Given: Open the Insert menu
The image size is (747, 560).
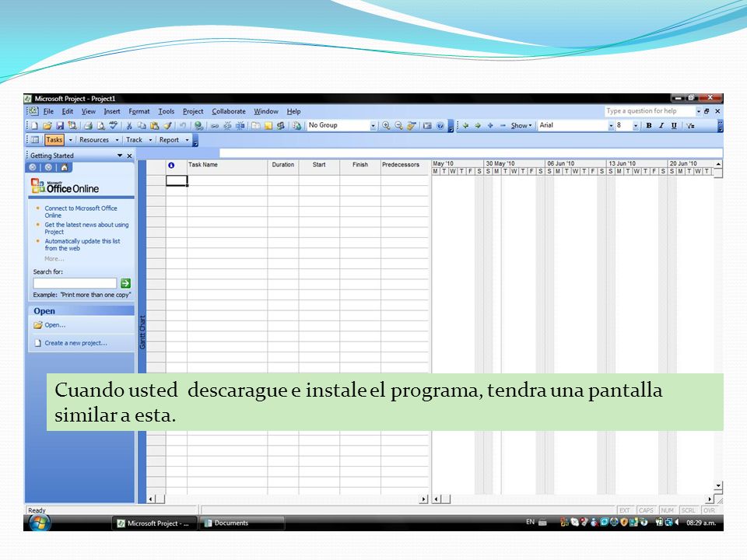Looking at the screenshot, I should (x=112, y=111).
